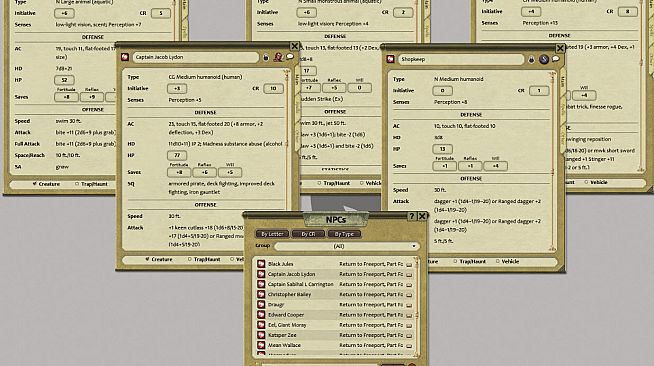654x366 pixels.
Task: Click the CR 8 box on the rightmost sheet
Action: click(627, 12)
